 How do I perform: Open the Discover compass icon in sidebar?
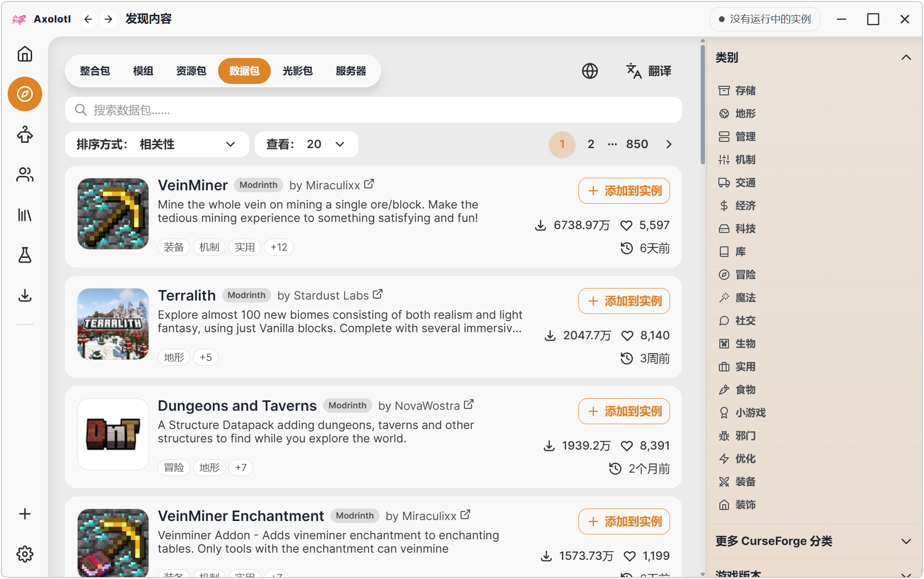click(x=25, y=94)
